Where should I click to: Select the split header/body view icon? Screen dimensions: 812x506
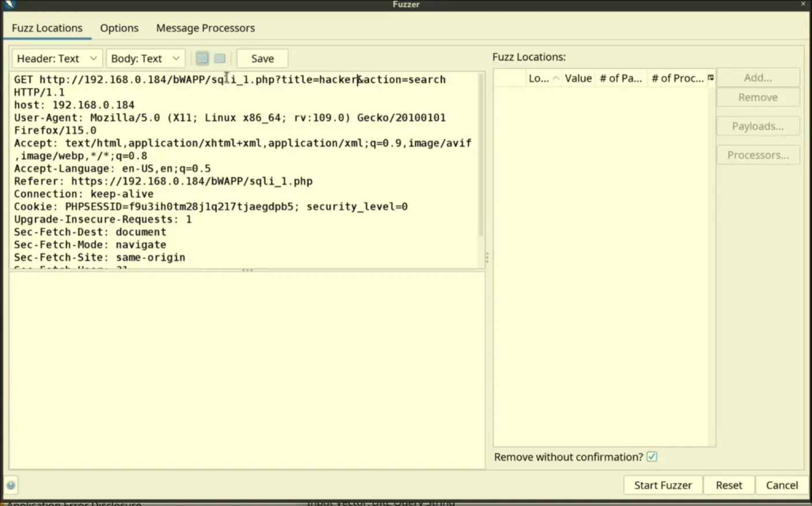202,58
